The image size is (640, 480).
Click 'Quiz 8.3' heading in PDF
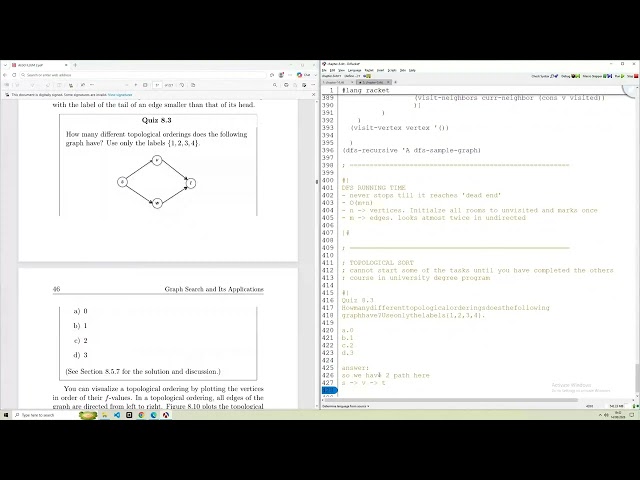(157, 120)
